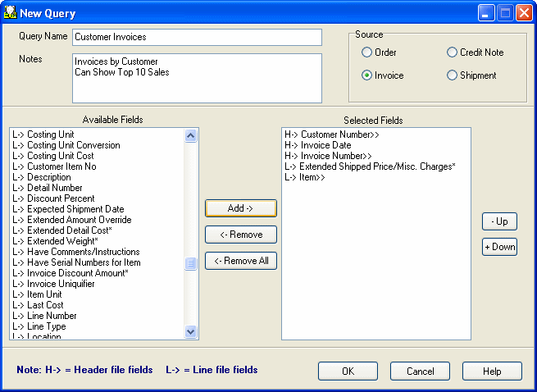Open Help for the query dialog
Image resolution: width=537 pixels, height=392 pixels.
point(492,371)
